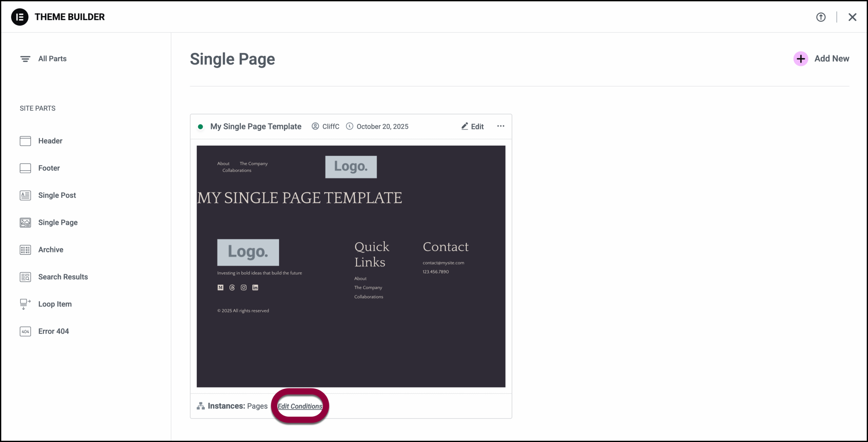Select the Single Post icon
Viewport: 868px width, 442px height.
tap(25, 195)
